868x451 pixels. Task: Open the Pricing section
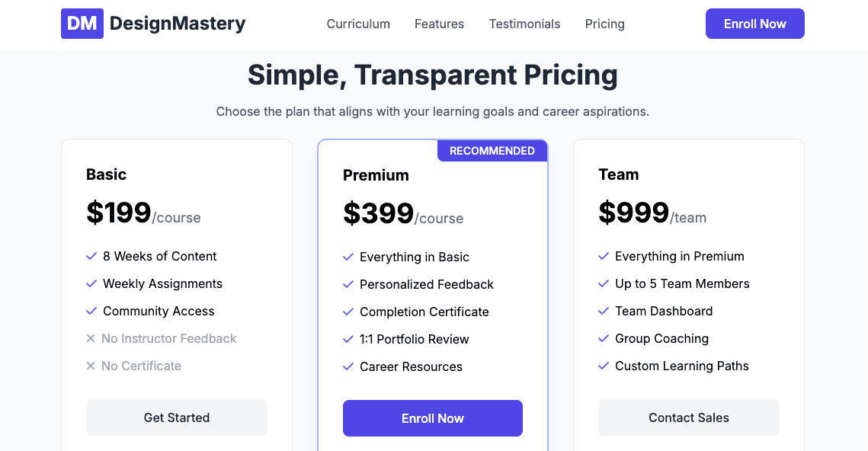604,24
